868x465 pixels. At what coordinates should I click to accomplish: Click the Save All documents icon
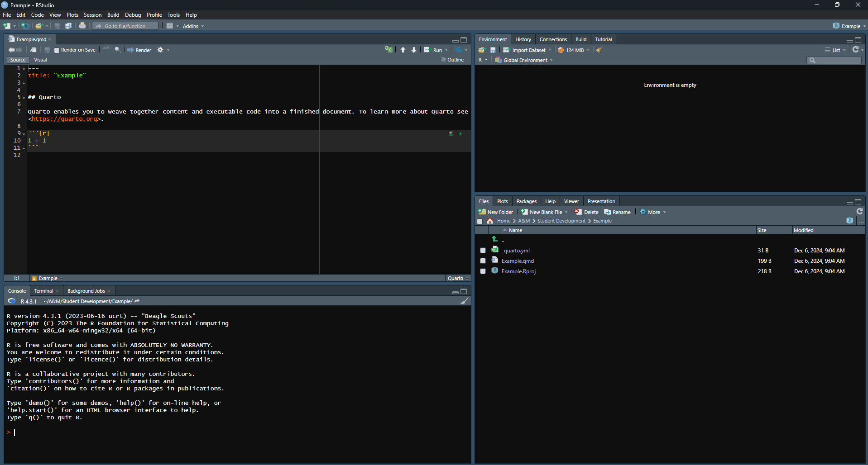click(68, 26)
